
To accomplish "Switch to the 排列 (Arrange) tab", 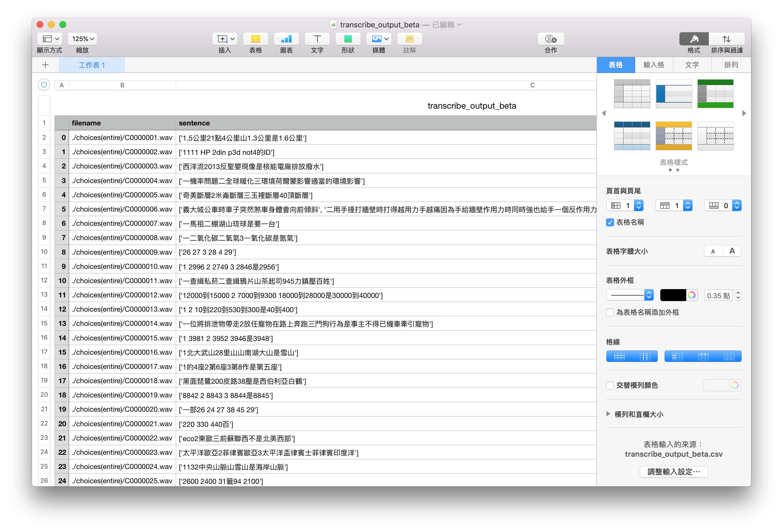I will click(731, 65).
